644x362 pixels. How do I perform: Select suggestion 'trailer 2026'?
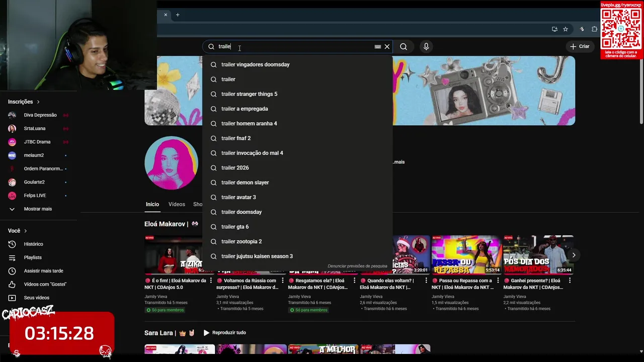coord(297,167)
